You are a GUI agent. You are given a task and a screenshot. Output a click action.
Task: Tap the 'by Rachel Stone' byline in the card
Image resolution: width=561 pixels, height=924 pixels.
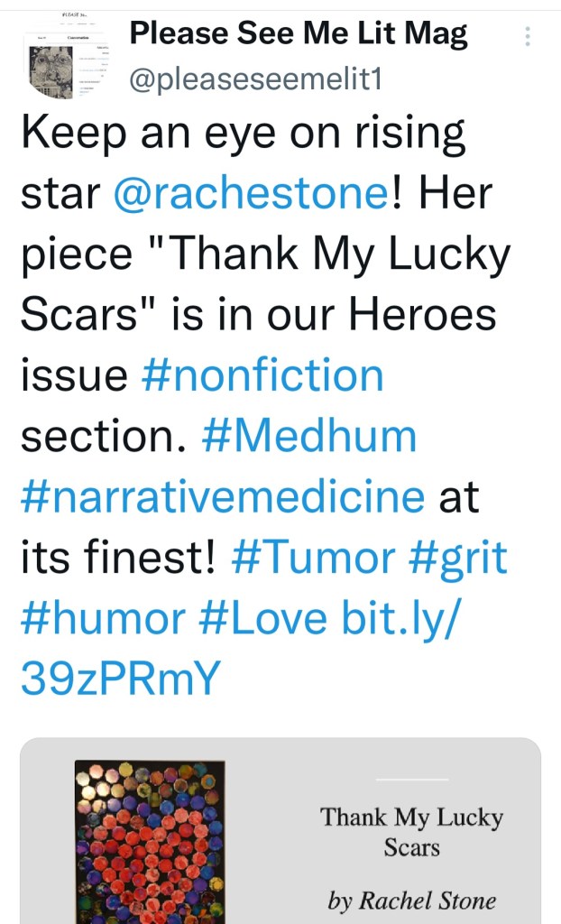(x=410, y=900)
